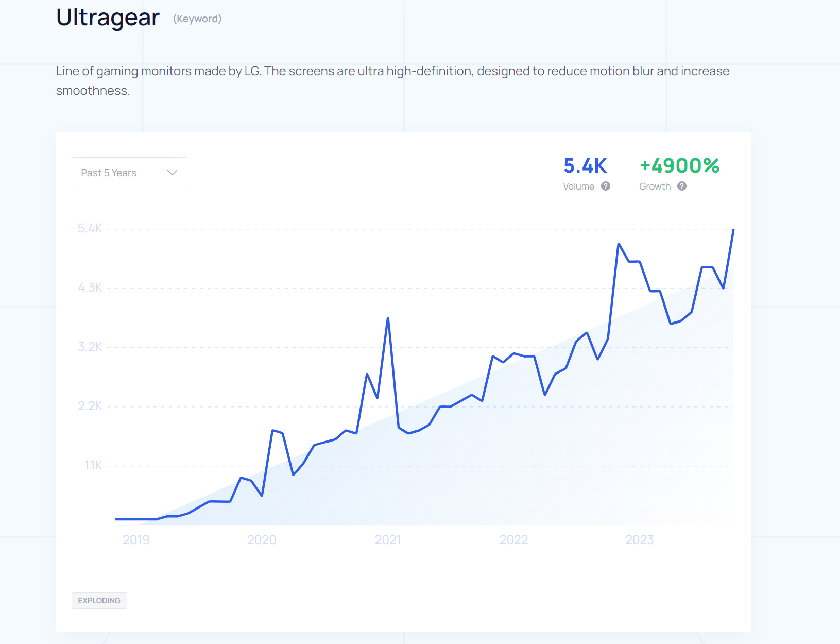Click the 2021 x-axis label
Image resolution: width=840 pixels, height=644 pixels.
388,539
